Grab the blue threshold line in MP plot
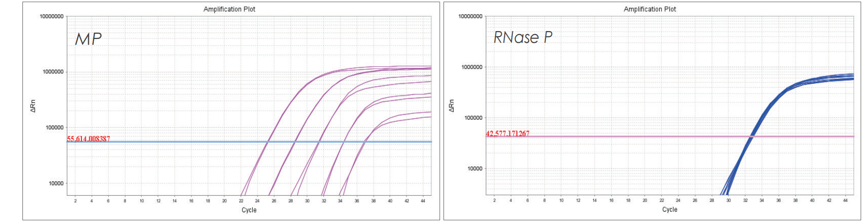This screenshot has width=868, height=224. 195,142
